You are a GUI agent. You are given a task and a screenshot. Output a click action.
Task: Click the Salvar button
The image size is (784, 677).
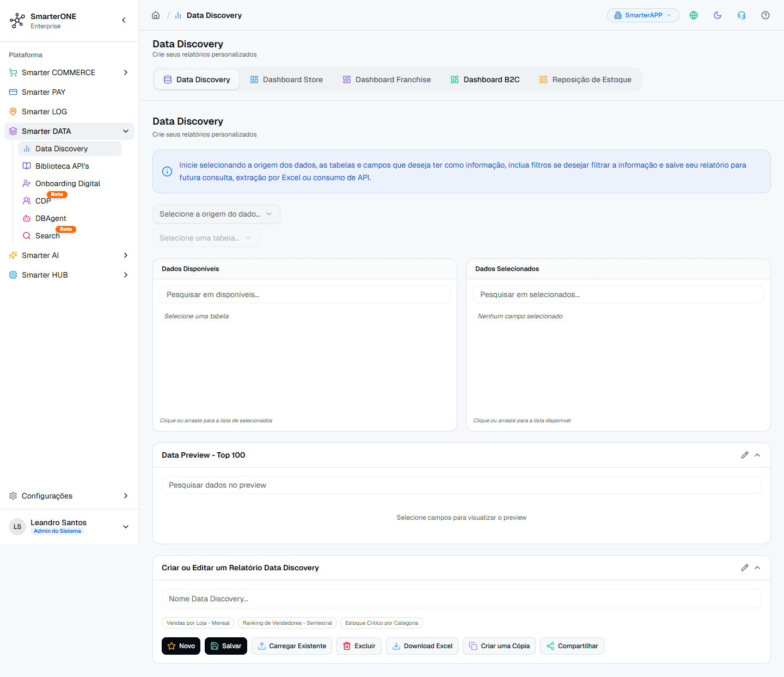[x=226, y=646]
